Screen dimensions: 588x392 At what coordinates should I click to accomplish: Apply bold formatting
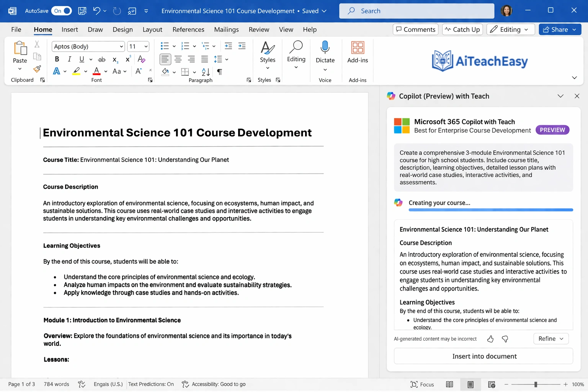coord(57,59)
